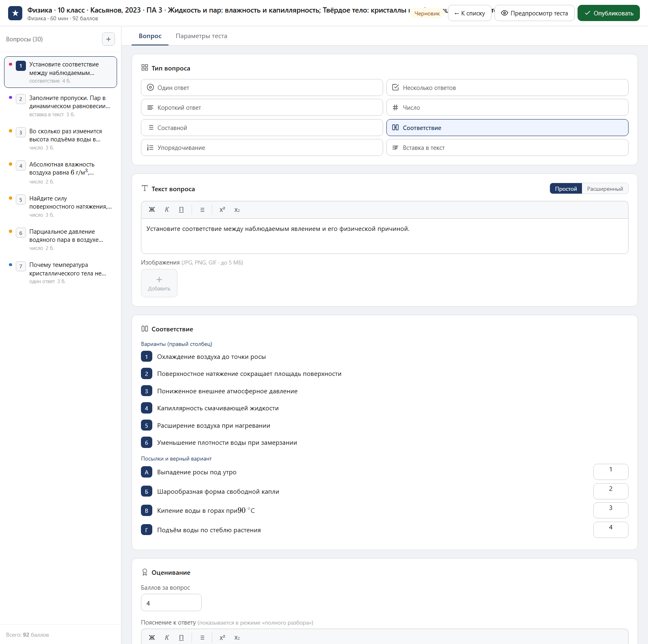Toggle underline in answer explanation toolbar
648x644 pixels.
click(181, 638)
